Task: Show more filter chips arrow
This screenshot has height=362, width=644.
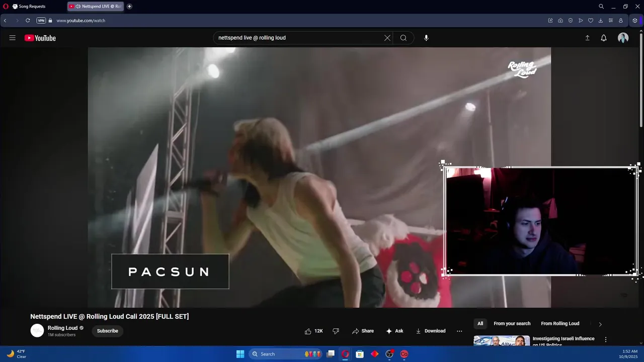Action: pos(600,324)
